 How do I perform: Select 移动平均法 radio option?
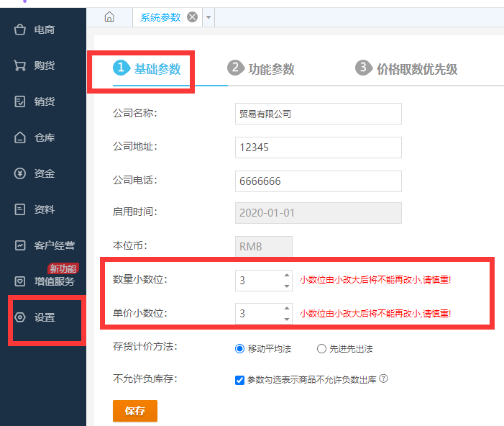(x=240, y=349)
